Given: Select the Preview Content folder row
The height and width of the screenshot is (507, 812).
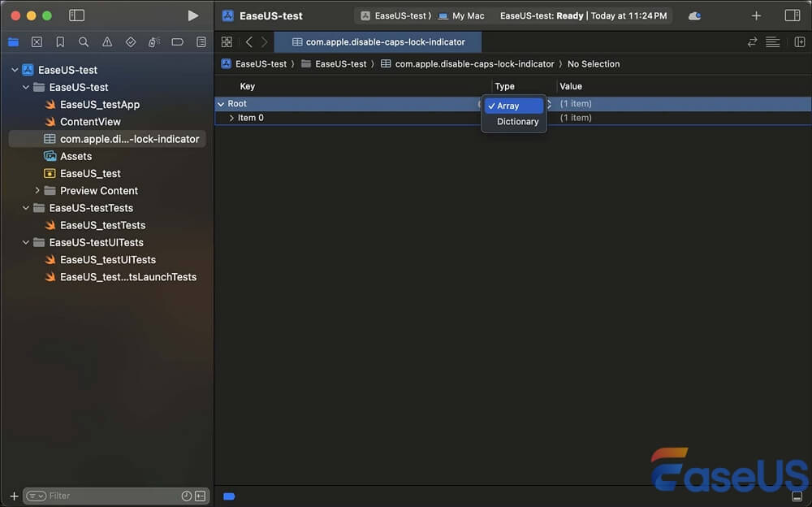Looking at the screenshot, I should 108,191.
